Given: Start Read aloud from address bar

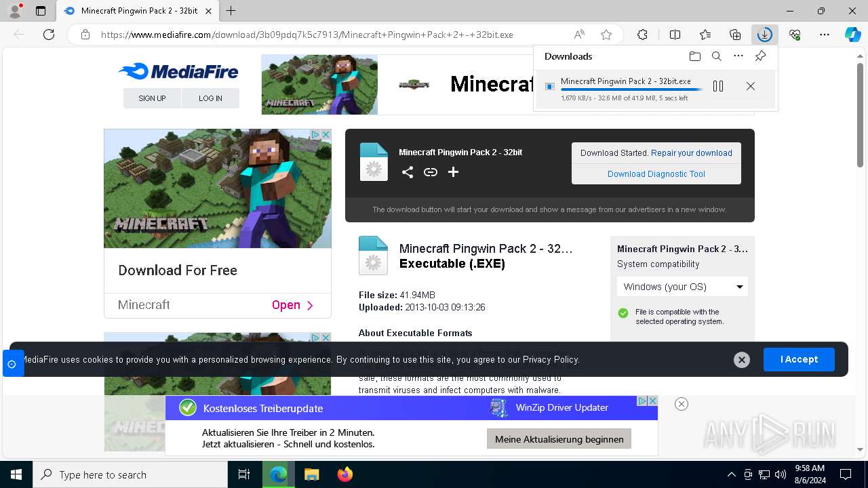Looking at the screenshot, I should point(579,35).
